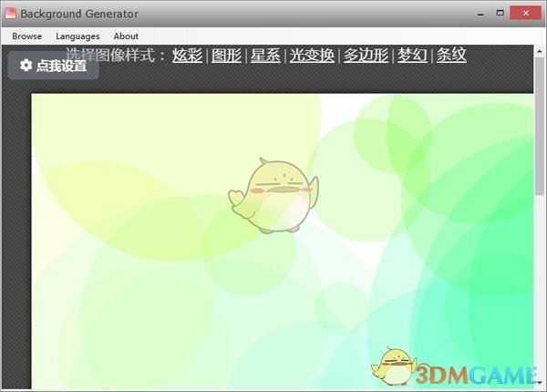This screenshot has height=392, width=547.
Task: Maximize the Background Generator window
Action: (x=500, y=14)
